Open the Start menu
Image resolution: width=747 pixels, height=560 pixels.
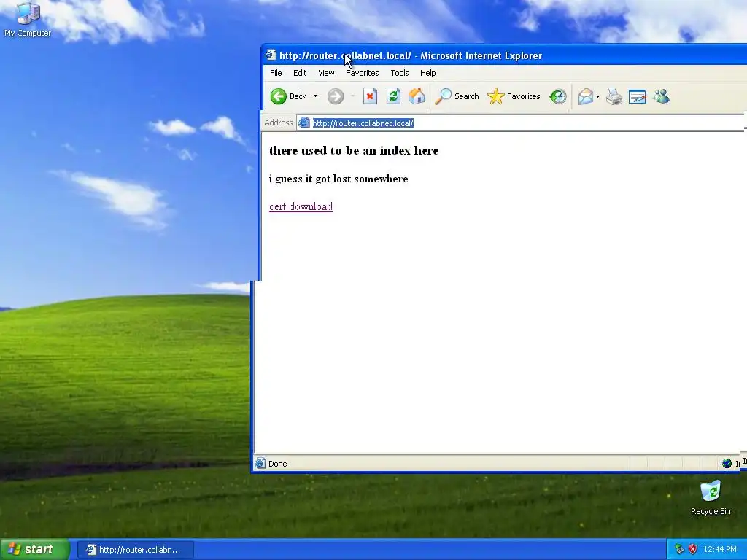35,549
